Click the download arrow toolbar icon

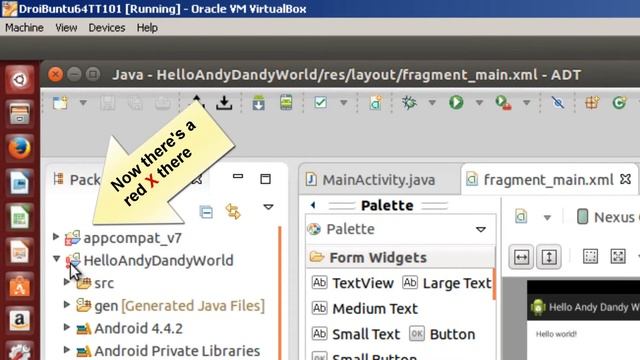click(x=224, y=103)
